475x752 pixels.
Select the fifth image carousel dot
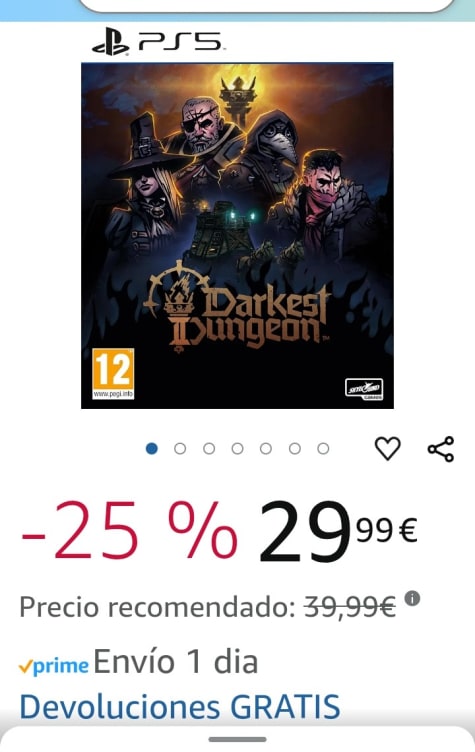click(x=266, y=448)
